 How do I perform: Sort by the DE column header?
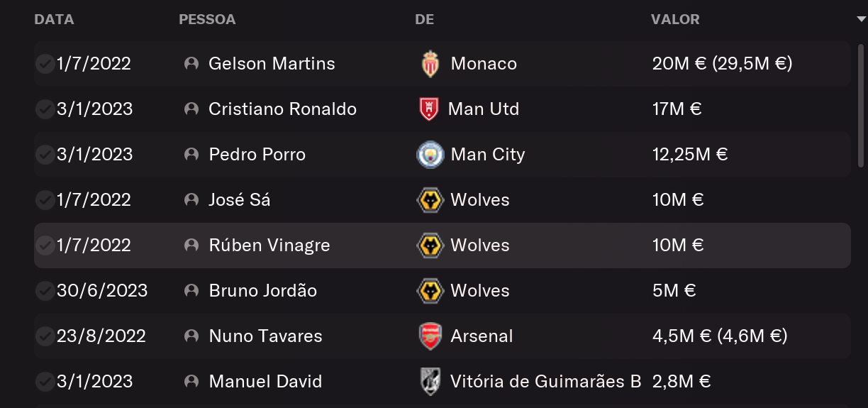click(424, 20)
